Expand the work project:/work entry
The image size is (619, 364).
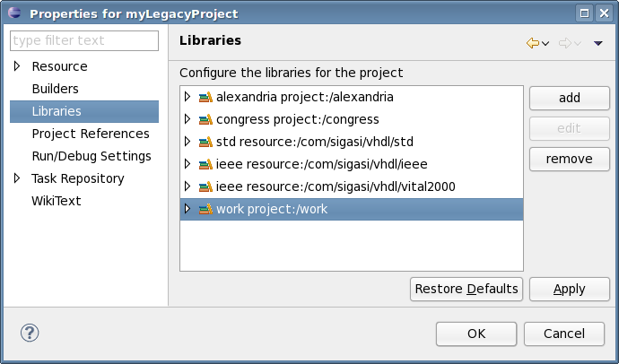tap(187, 209)
